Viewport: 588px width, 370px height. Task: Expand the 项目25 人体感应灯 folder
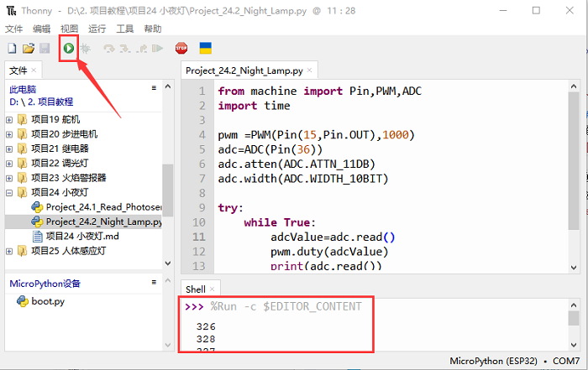pos(9,251)
